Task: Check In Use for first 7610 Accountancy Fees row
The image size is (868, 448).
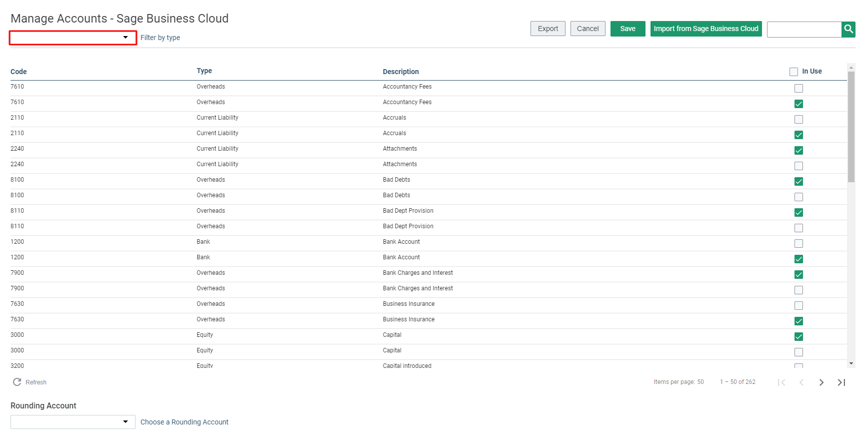Action: 798,89
